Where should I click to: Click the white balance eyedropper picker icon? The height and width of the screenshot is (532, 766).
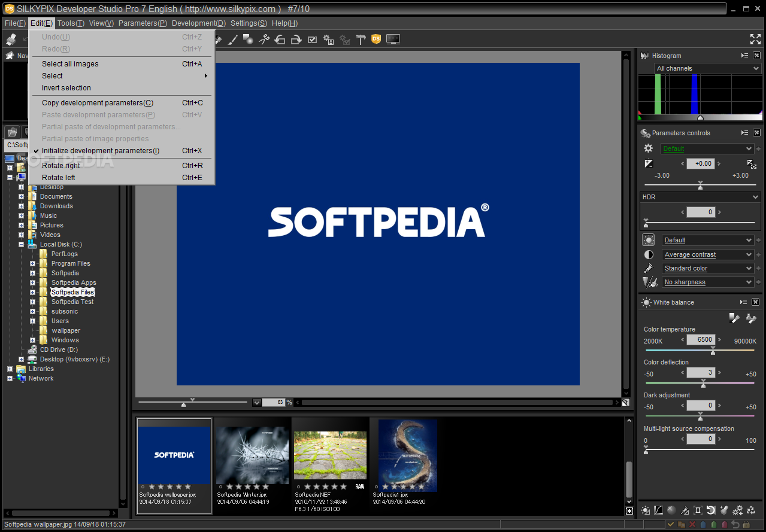tap(734, 318)
